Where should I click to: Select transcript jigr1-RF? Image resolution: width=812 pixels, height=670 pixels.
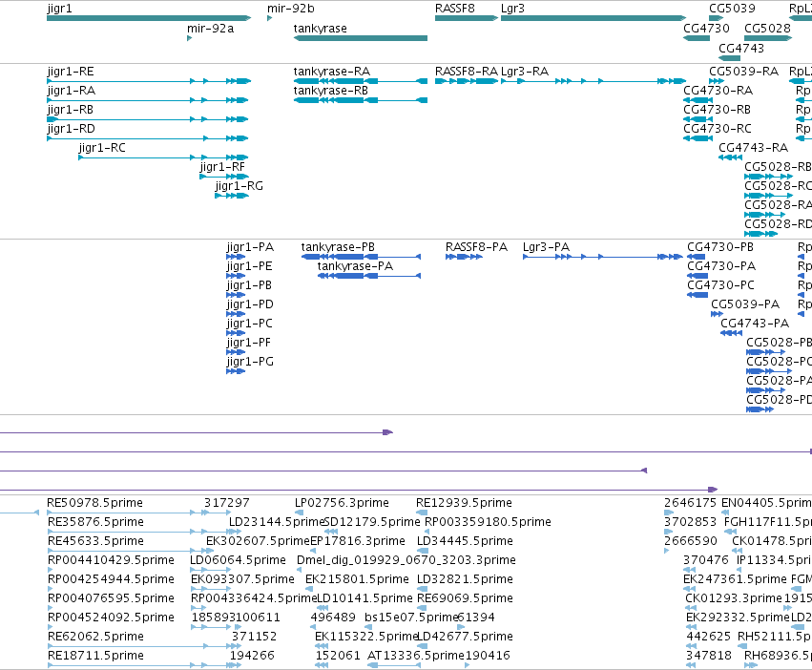click(223, 177)
